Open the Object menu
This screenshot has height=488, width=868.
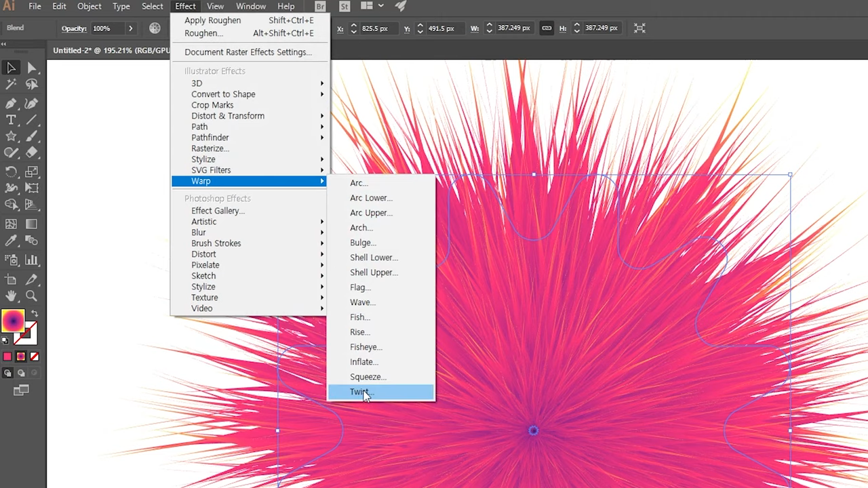(x=90, y=6)
